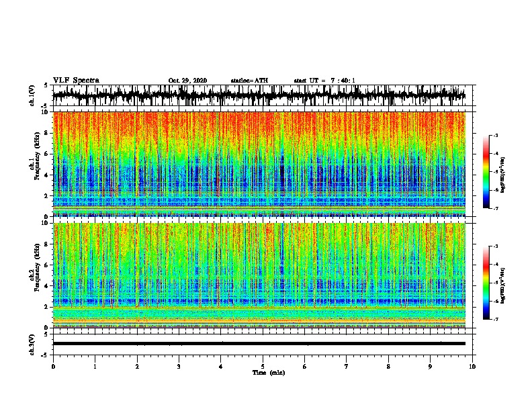Click the ch.1 spectrogram color scale bar

[x=486, y=172]
